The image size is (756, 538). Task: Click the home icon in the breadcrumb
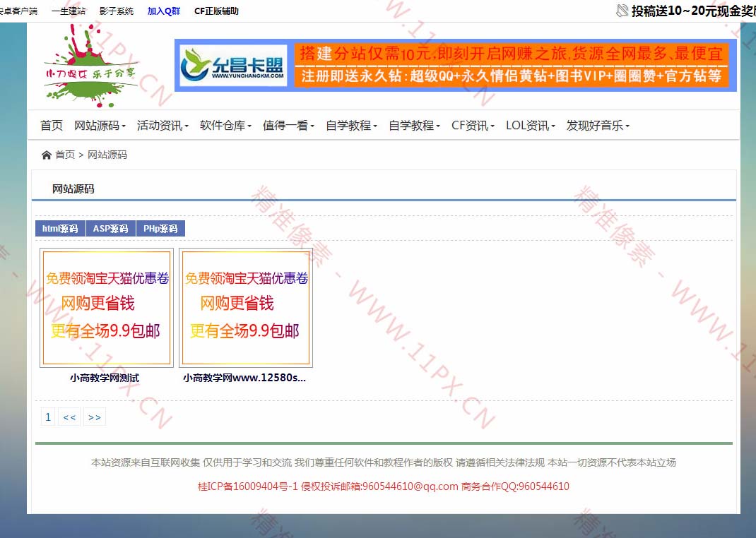pyautogui.click(x=47, y=155)
